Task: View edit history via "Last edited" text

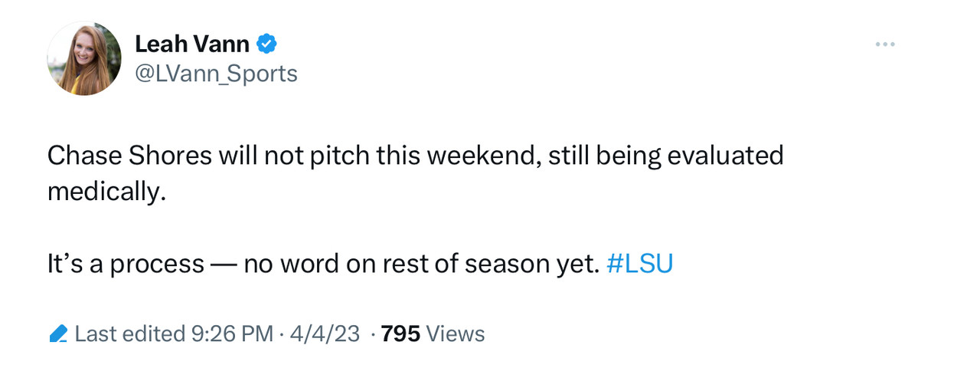Action: pyautogui.click(x=130, y=334)
